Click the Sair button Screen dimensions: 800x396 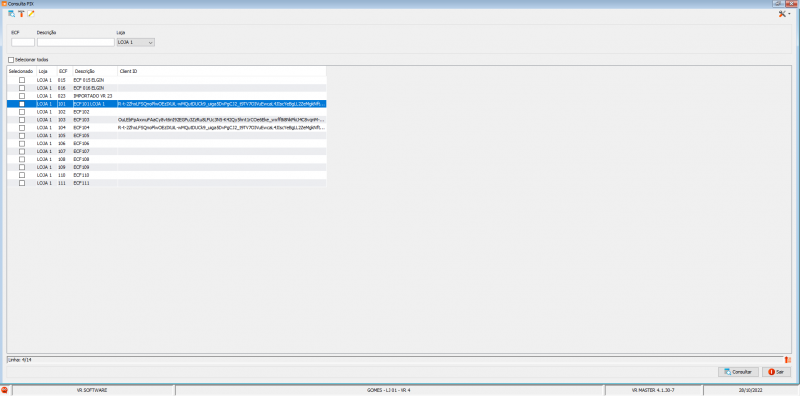tap(776, 372)
